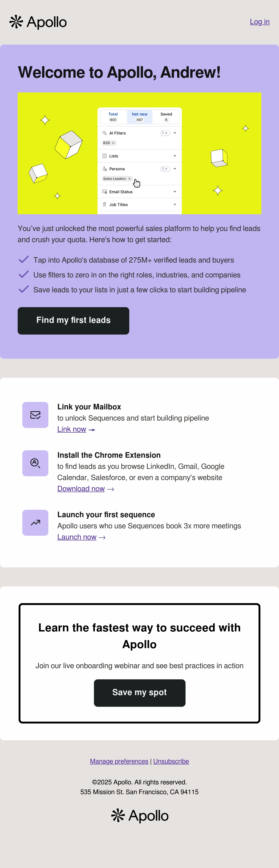The image size is (279, 868).
Task: Click the mailbox envelope icon
Action: point(35,415)
